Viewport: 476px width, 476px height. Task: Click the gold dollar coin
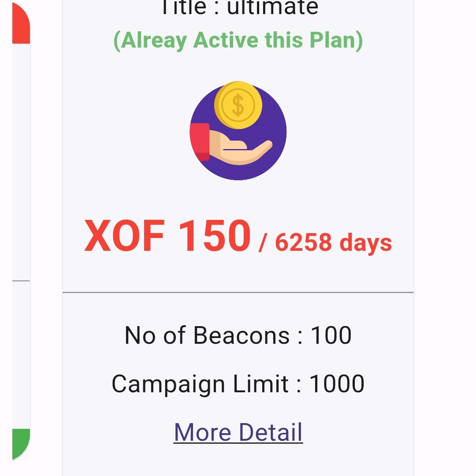coord(238,105)
